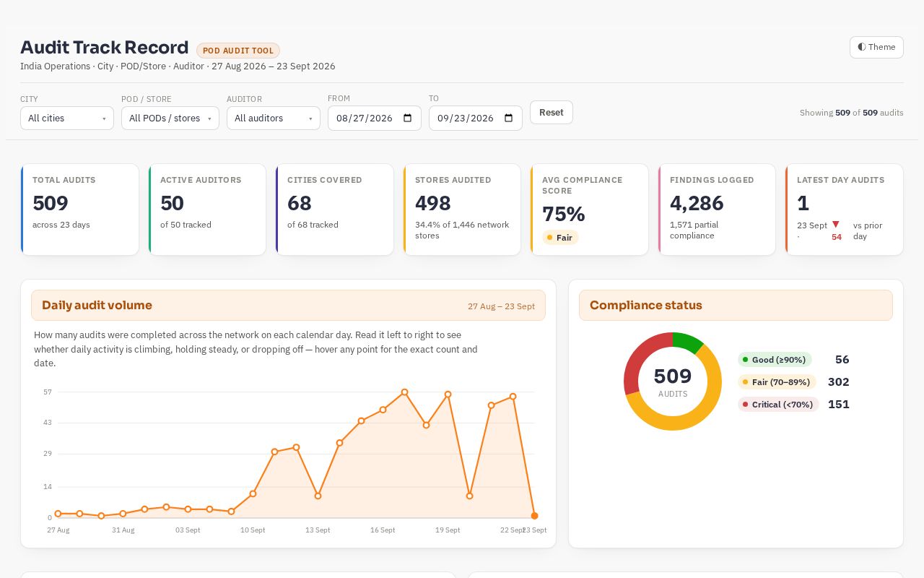The image size is (924, 578).
Task: Click the Audit Track Record title
Action: 104,48
